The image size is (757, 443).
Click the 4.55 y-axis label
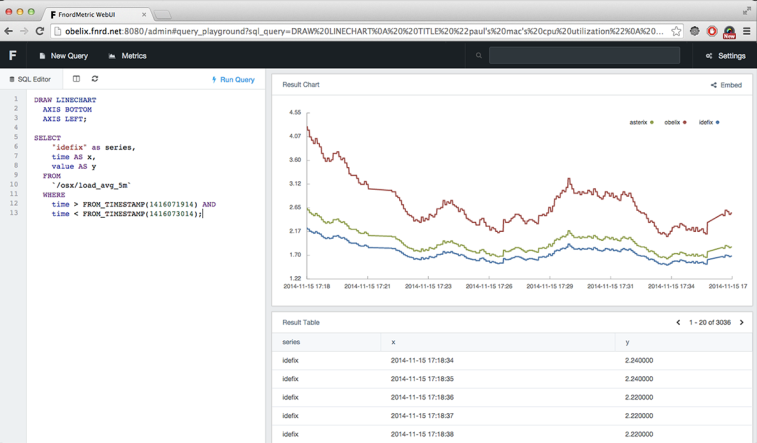click(x=294, y=112)
